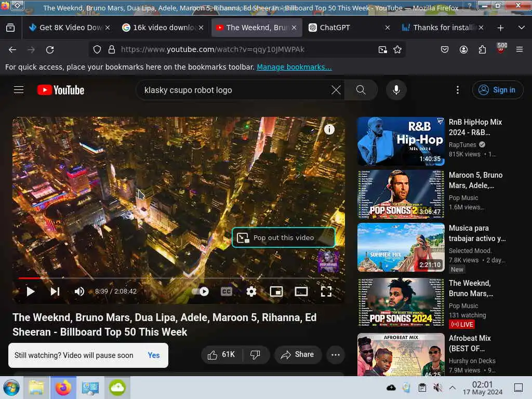The width and height of the screenshot is (532, 399).
Task: Bookmark this page with star
Action: [x=397, y=49]
